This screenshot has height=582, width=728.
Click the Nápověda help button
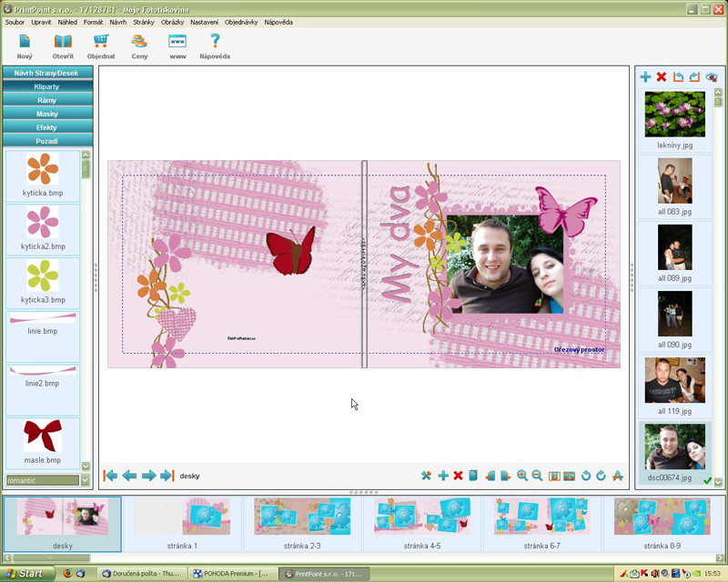point(215,46)
